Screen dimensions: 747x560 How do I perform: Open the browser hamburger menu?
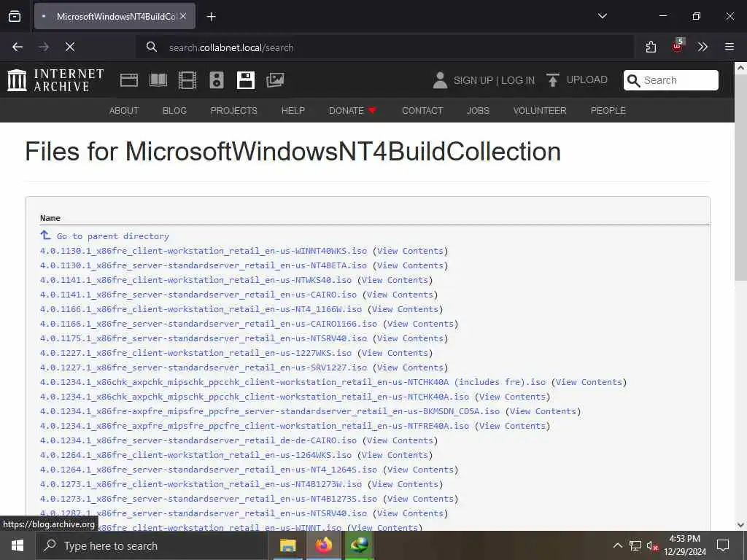click(729, 47)
